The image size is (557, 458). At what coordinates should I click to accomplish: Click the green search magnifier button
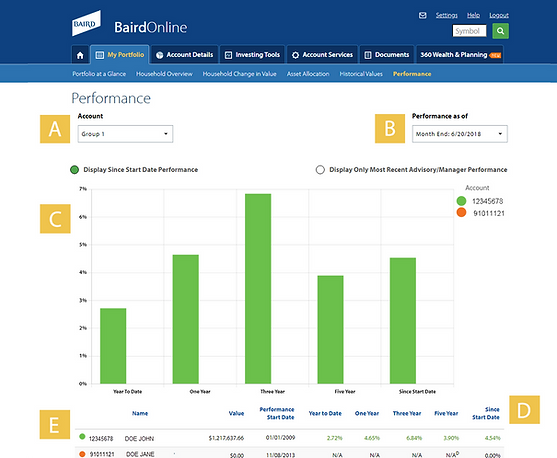coord(501,31)
